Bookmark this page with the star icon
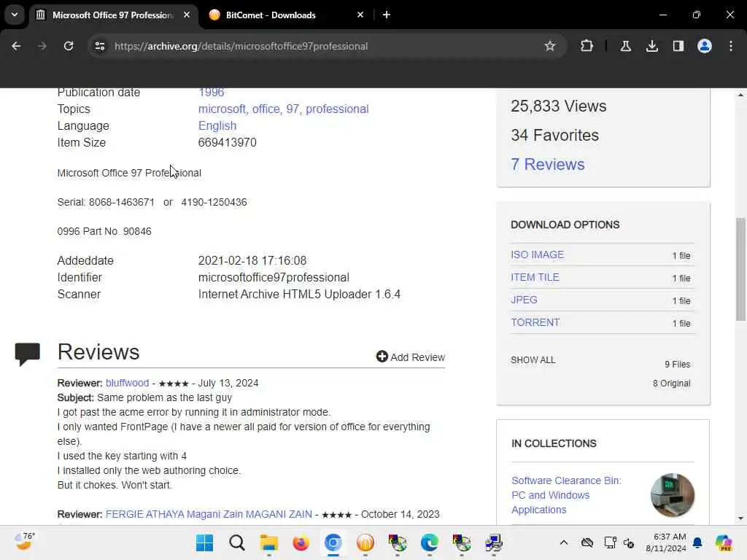747x560 pixels. [x=550, y=46]
